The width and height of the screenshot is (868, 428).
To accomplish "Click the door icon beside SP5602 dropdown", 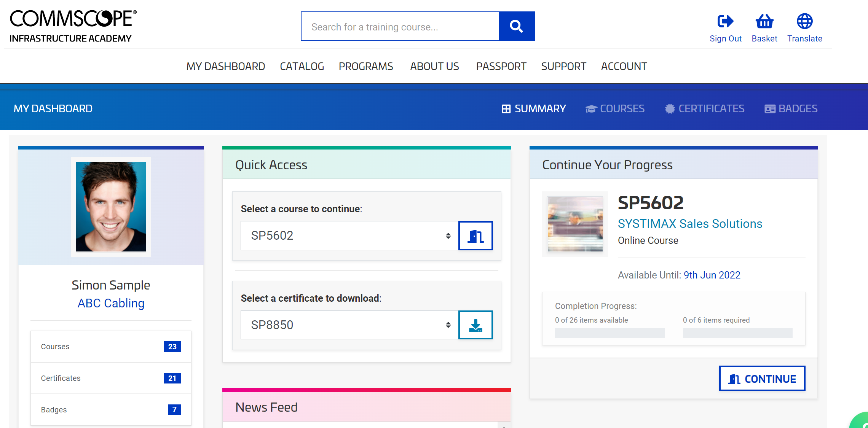I will coord(475,236).
